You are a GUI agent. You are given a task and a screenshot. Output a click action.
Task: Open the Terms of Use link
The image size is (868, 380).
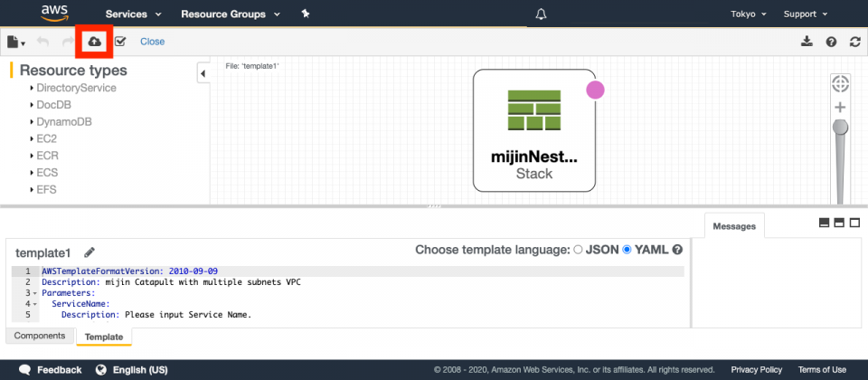point(822,369)
